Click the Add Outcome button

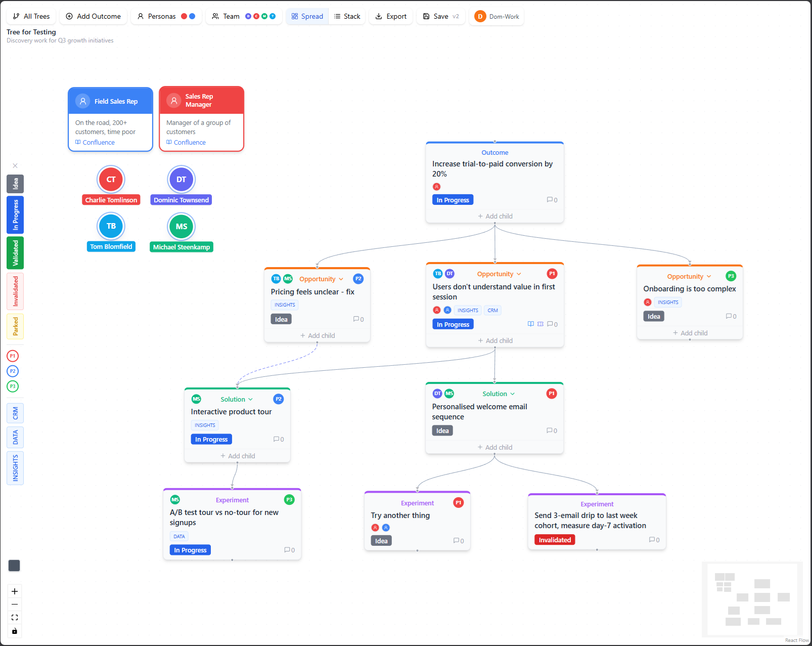[x=94, y=16]
